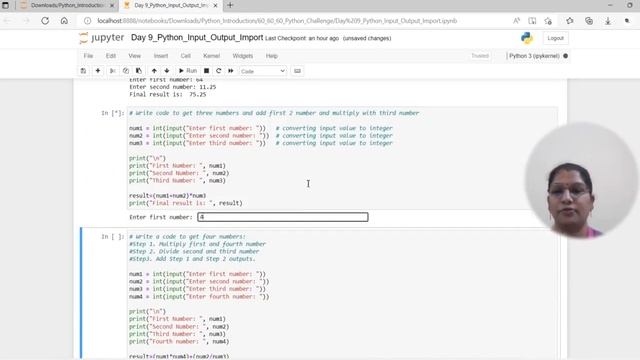Click the result=(num1+num2)*num3 code line
Screen dimensions: 640x360
point(167,196)
